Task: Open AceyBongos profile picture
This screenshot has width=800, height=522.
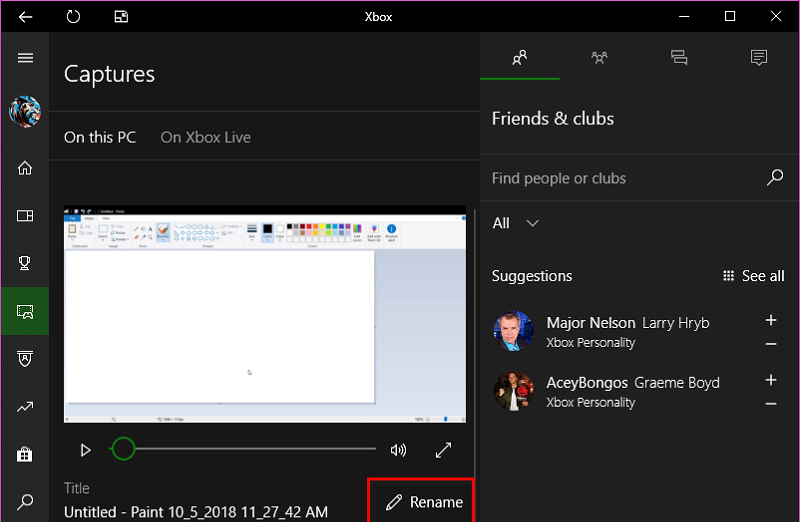Action: click(513, 391)
